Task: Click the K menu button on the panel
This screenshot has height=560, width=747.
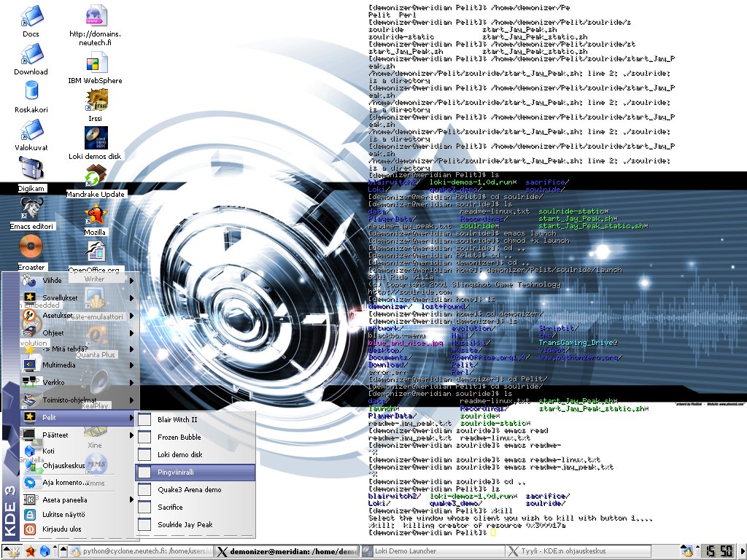Action: (12, 551)
